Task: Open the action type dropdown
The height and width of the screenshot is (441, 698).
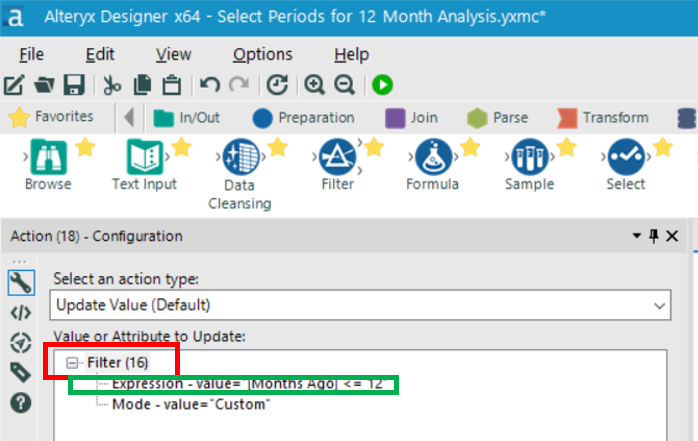Action: coord(658,304)
